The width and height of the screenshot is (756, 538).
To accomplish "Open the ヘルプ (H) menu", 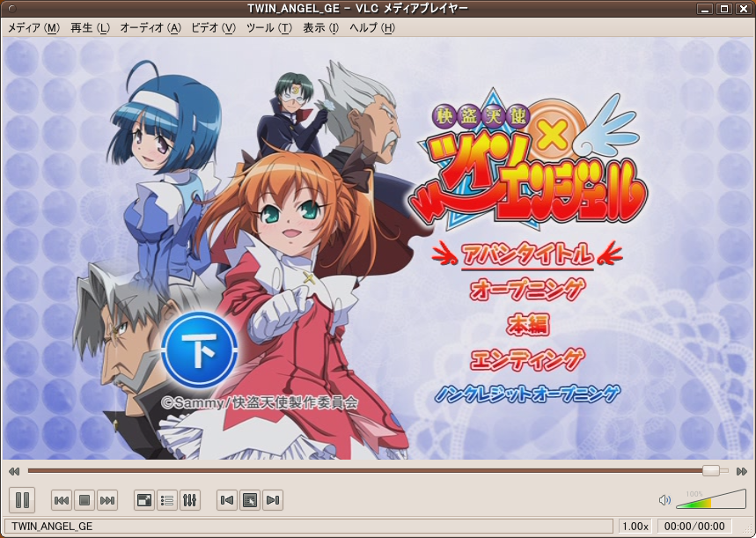I will [x=372, y=28].
